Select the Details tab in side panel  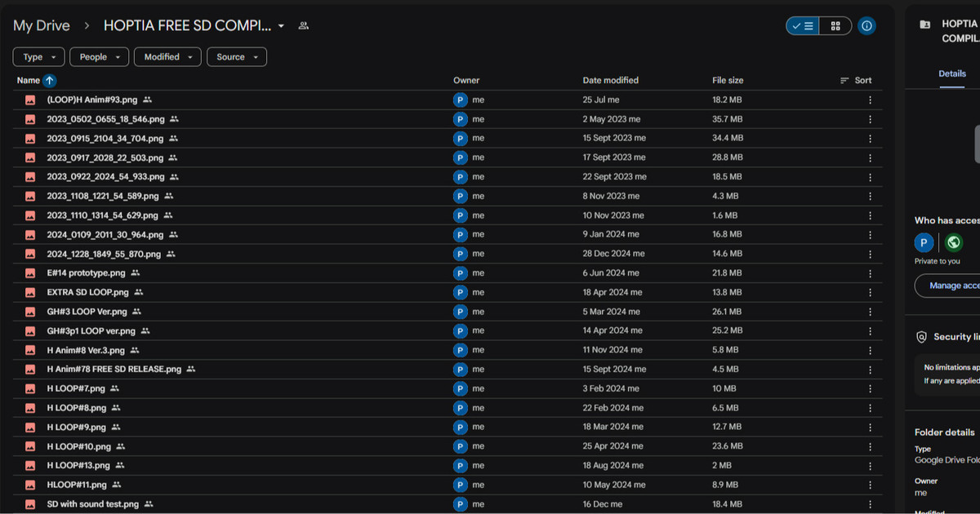[x=951, y=73]
